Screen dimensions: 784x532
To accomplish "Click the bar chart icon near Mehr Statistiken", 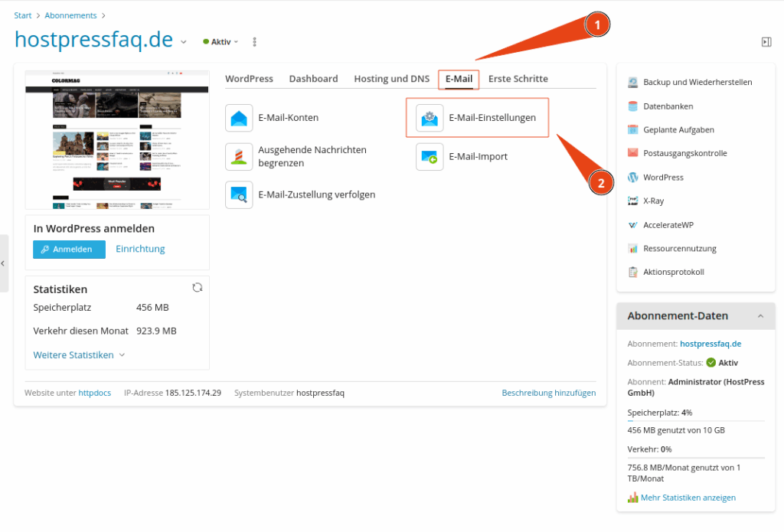I will 632,498.
